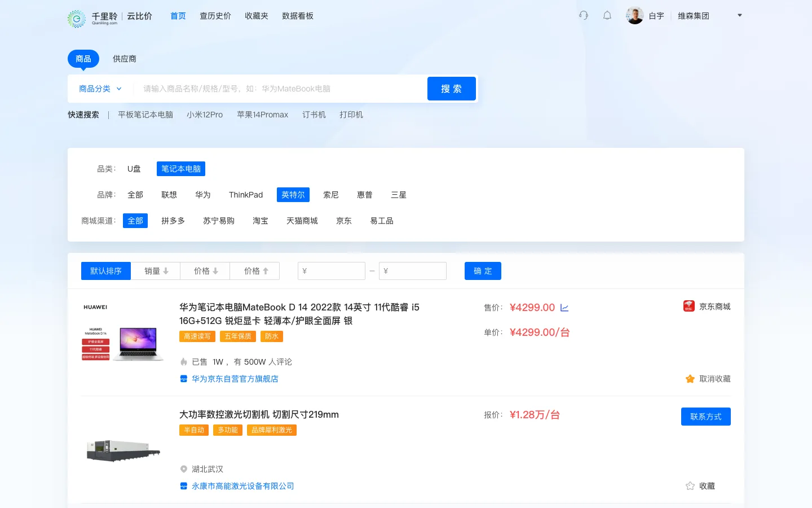Select 默认排序 sorting
This screenshot has height=508, width=812.
pyautogui.click(x=106, y=271)
